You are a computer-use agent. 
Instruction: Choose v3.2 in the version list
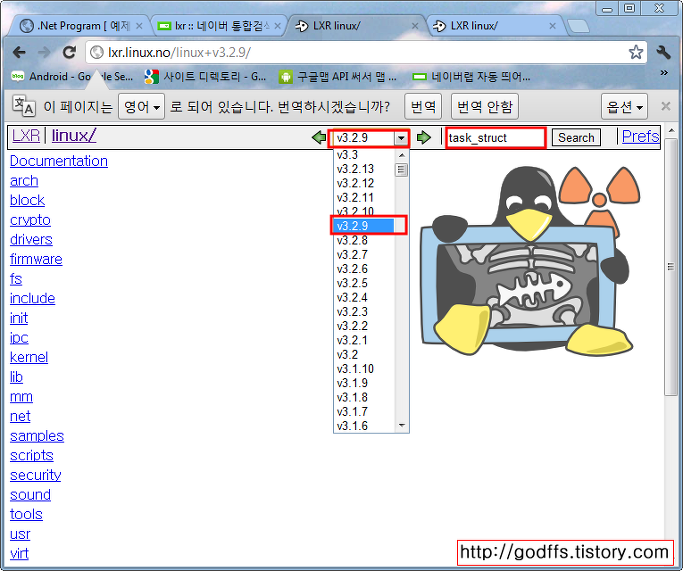364,355
